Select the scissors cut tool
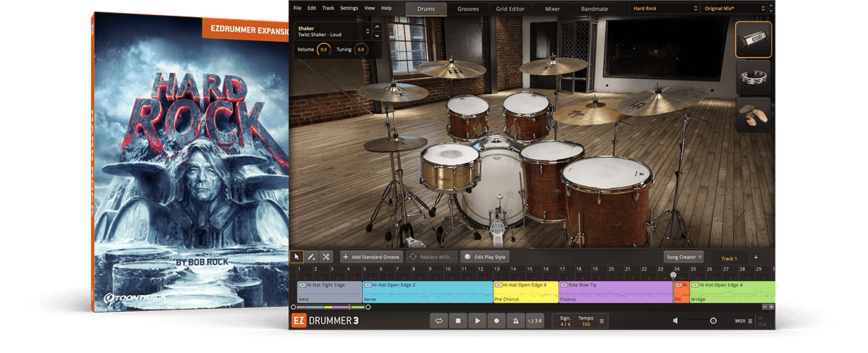This screenshot has width=868, height=353. click(x=326, y=257)
